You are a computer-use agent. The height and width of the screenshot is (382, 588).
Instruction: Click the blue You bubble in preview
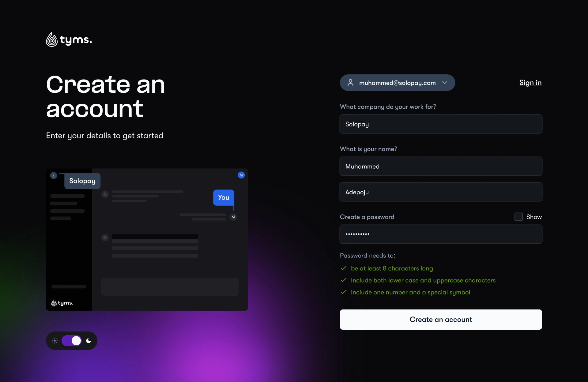[x=224, y=197]
